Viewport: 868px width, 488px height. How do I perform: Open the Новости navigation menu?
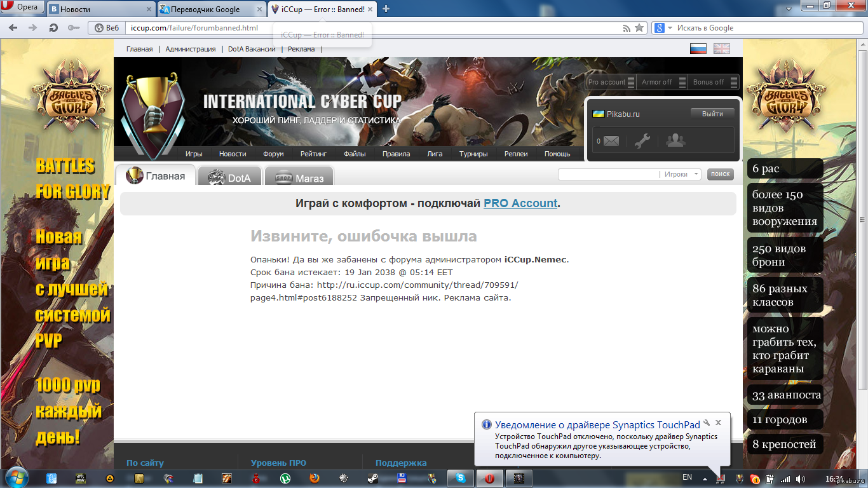coord(233,154)
